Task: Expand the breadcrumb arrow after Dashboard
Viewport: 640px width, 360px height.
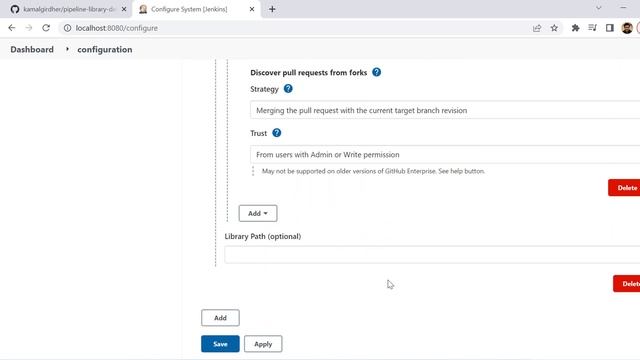Action: point(67,49)
